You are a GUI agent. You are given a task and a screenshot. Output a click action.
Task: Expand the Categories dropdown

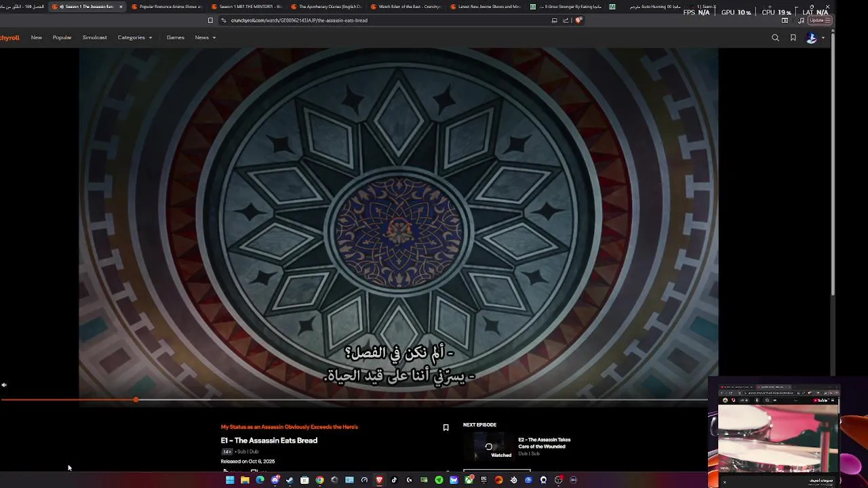(x=135, y=38)
